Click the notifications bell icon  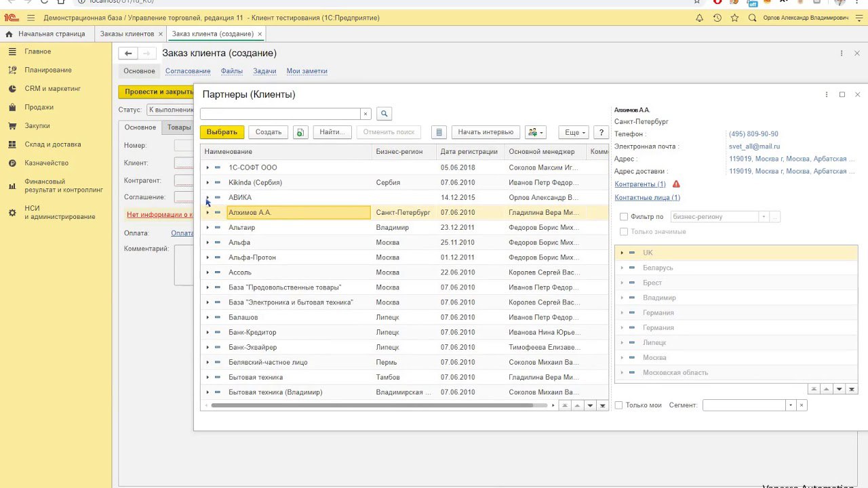coord(700,18)
